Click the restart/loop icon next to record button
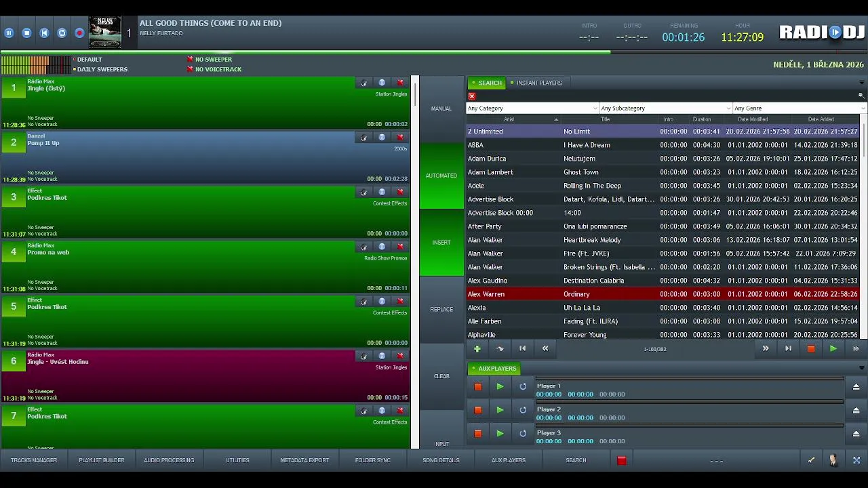Screen dimensions: 868x488 62,33
